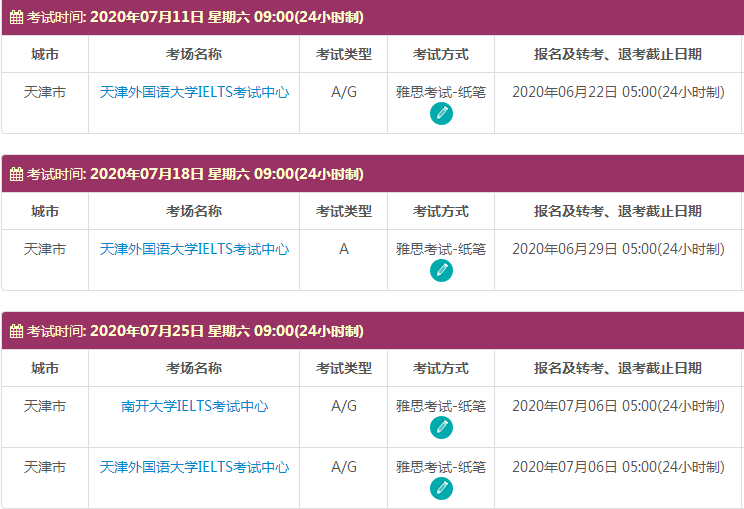Click 雅思考试-纸笔 text in 南开大学 row
Screen dimensions: 744x509
(441, 406)
